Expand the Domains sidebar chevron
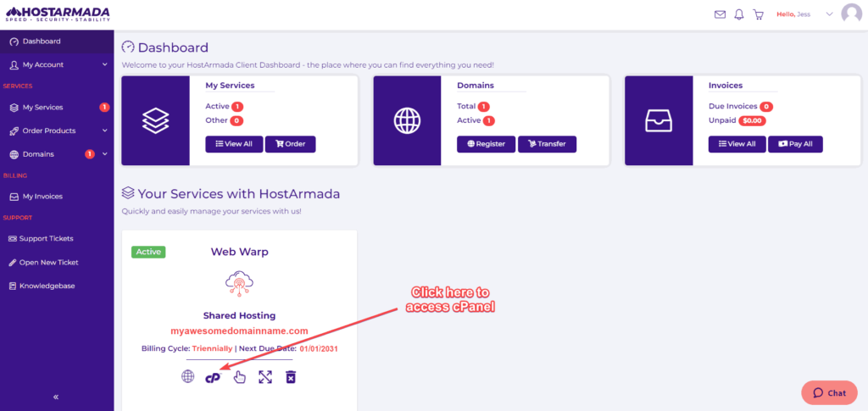Screen dimensions: 868x411 104,154
